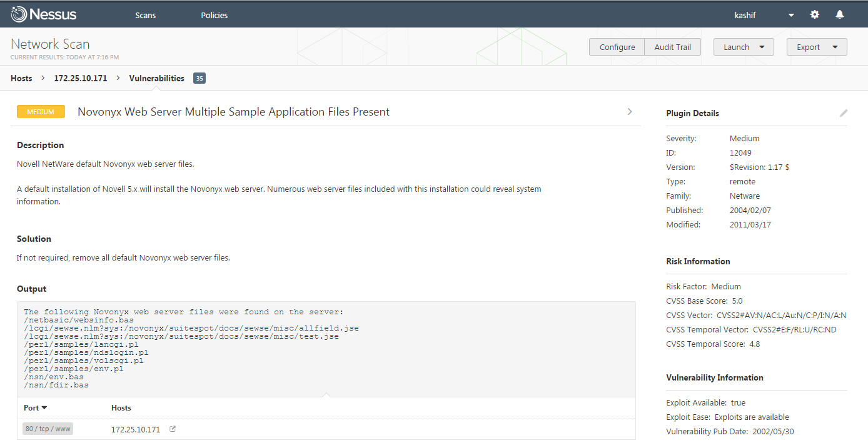This screenshot has height=443, width=868.
Task: Click /nsn/fdir.bas output line
Action: click(56, 385)
